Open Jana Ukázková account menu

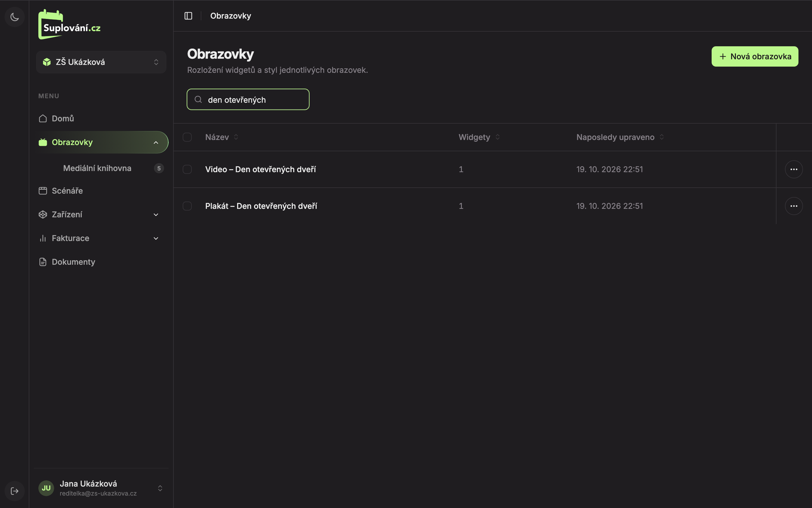coord(101,488)
